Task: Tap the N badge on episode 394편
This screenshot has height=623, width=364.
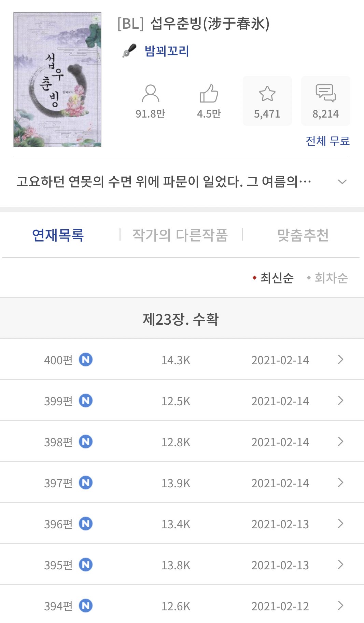Action: point(86,606)
